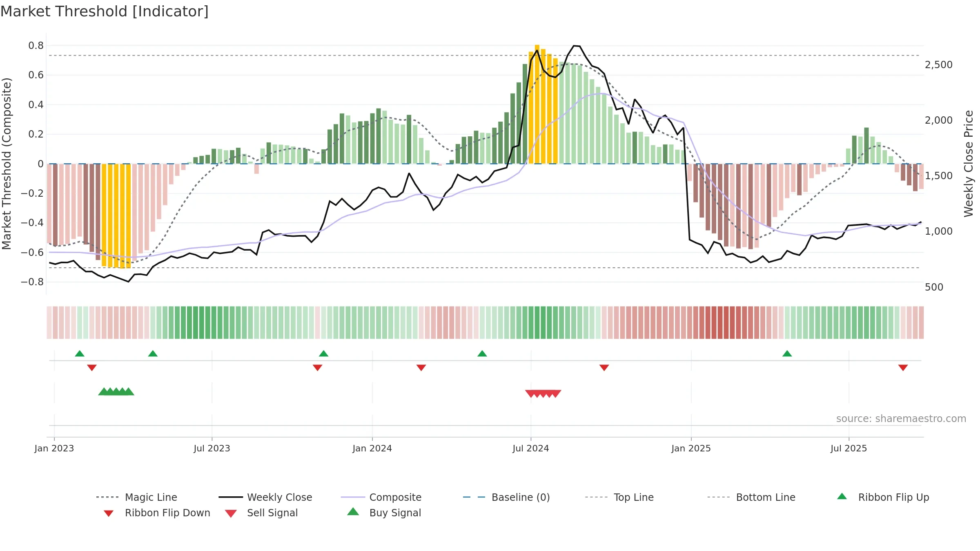Click the ribbon flip down marker near September 2024
The width and height of the screenshot is (980, 551).
pos(604,368)
